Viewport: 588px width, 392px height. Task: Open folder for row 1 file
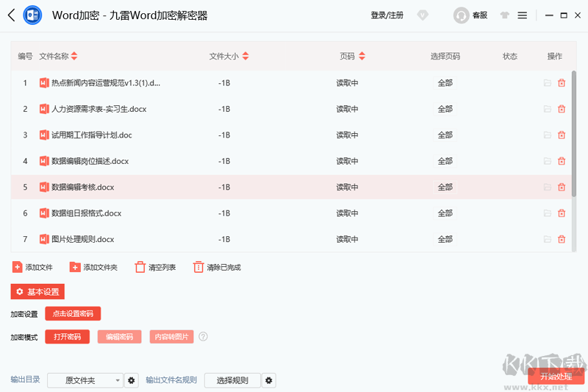(548, 83)
